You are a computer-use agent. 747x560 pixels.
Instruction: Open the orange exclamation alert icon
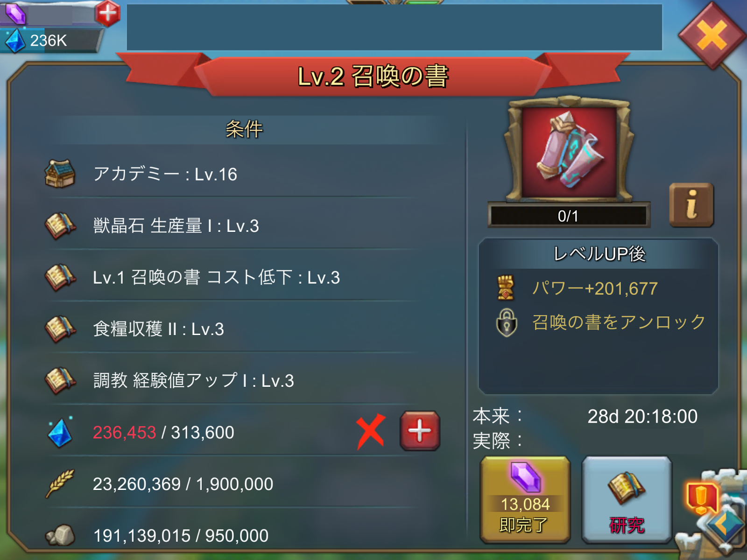point(701,498)
